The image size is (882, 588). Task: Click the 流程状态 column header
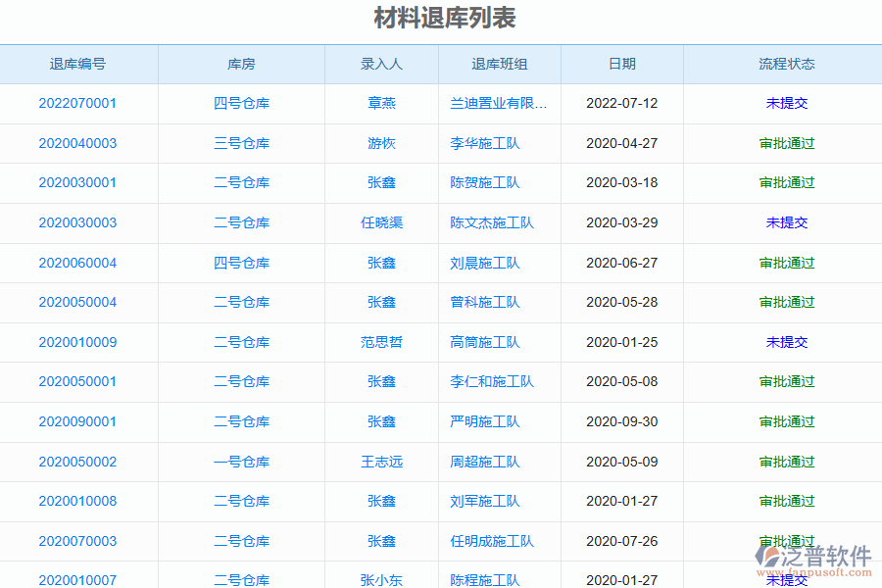787,64
